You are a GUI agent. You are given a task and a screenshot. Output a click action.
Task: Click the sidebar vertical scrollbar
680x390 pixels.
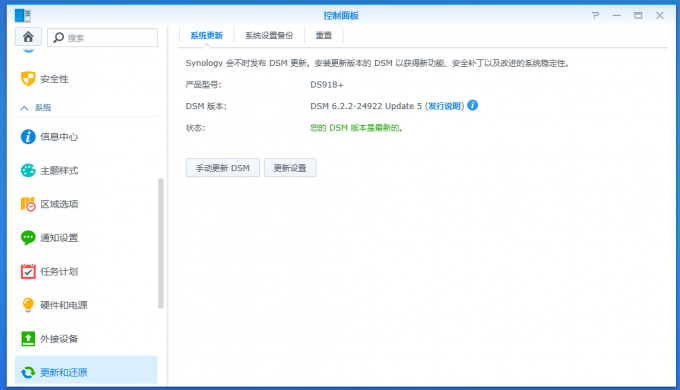(x=161, y=243)
